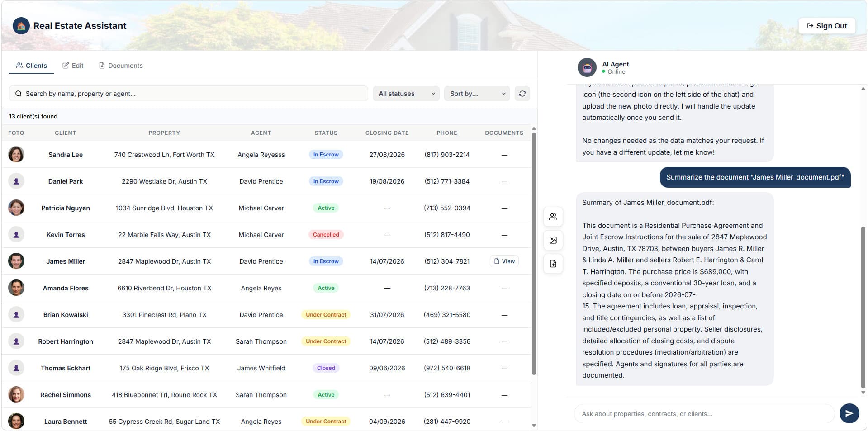This screenshot has height=431, width=868.
Task: Click the Sign Out button
Action: click(827, 26)
